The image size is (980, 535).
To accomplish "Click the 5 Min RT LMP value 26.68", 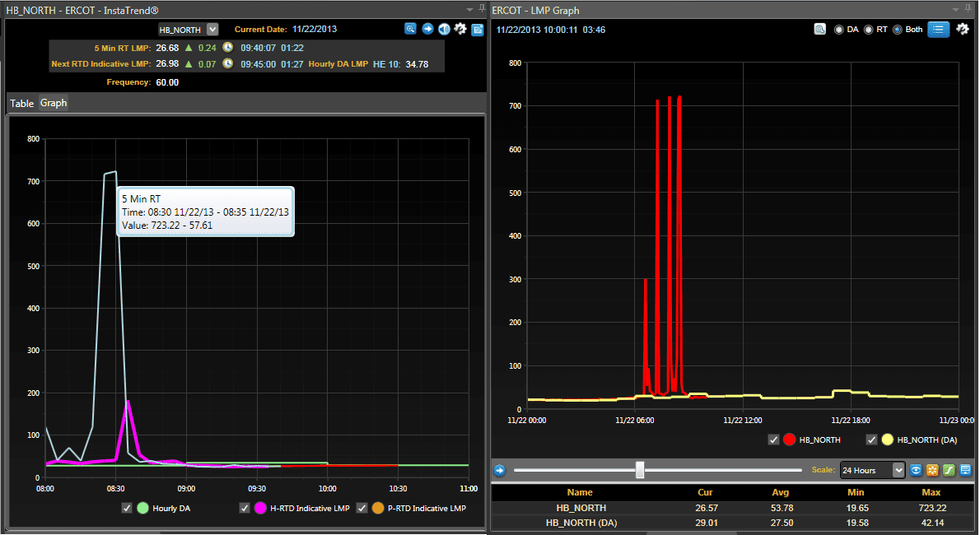I will [167, 48].
